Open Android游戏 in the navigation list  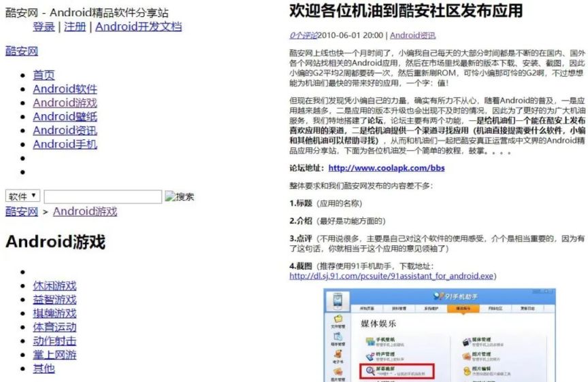pyautogui.click(x=65, y=103)
